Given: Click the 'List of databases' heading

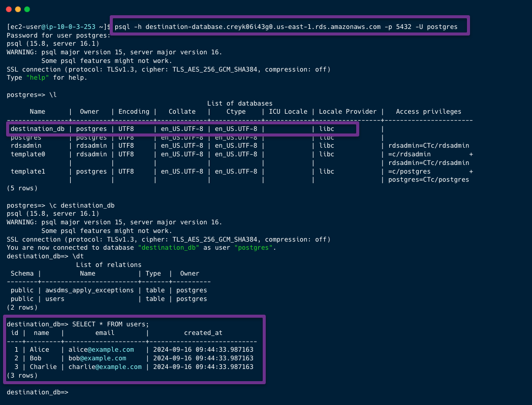Looking at the screenshot, I should pos(240,104).
